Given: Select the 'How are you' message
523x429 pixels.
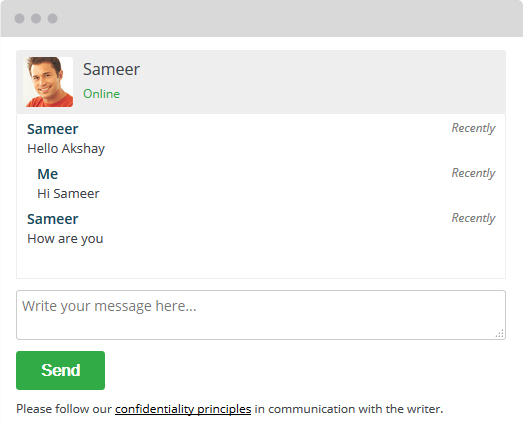Looking at the screenshot, I should pyautogui.click(x=65, y=239).
